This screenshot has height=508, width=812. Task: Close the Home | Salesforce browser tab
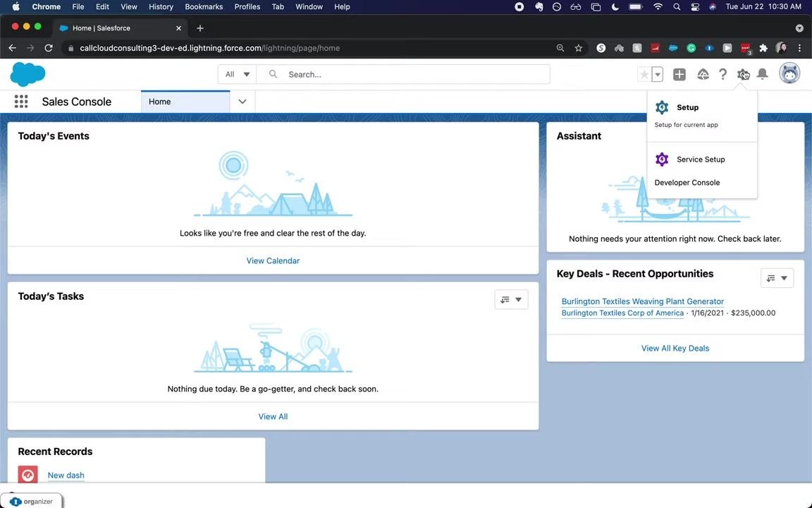point(178,28)
